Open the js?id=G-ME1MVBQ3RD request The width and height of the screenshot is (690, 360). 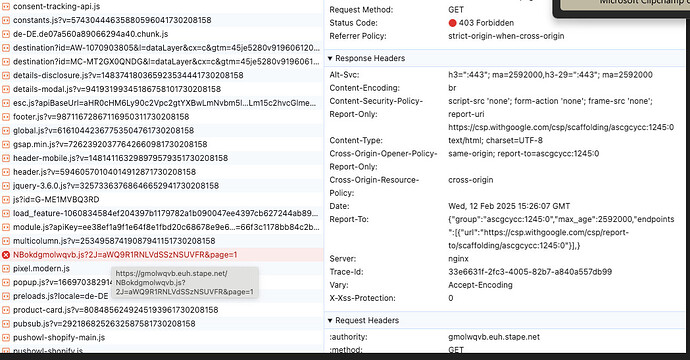[161, 199]
